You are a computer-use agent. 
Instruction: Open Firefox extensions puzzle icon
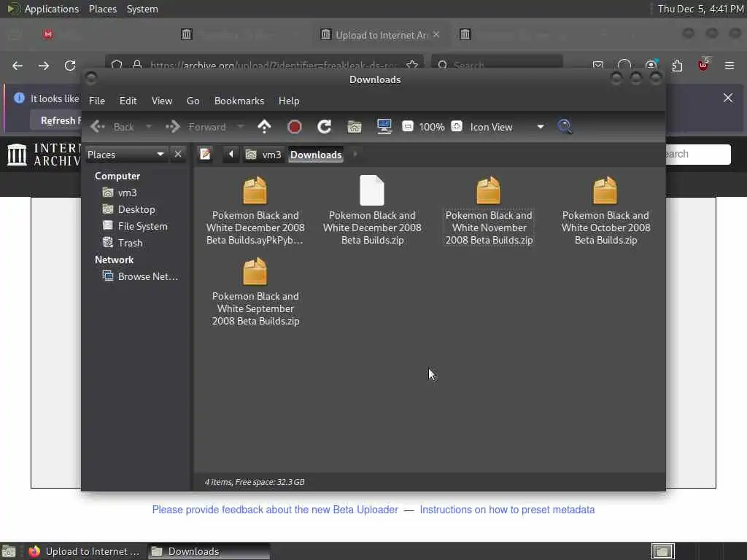click(x=677, y=65)
